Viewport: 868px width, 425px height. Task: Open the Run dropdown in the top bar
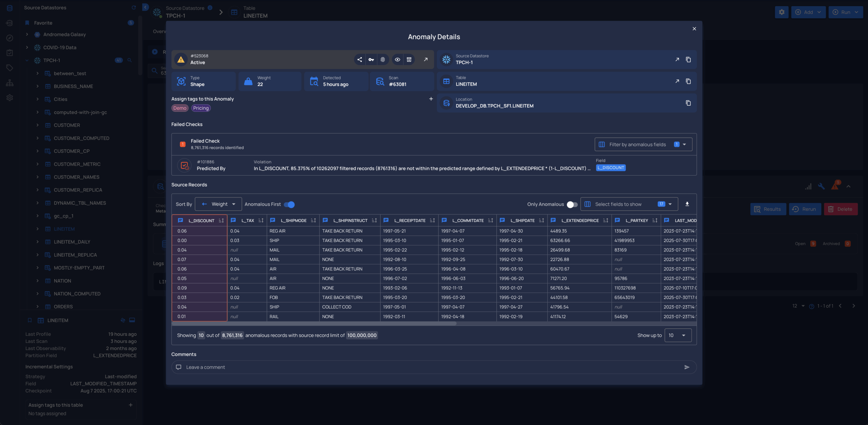point(846,12)
